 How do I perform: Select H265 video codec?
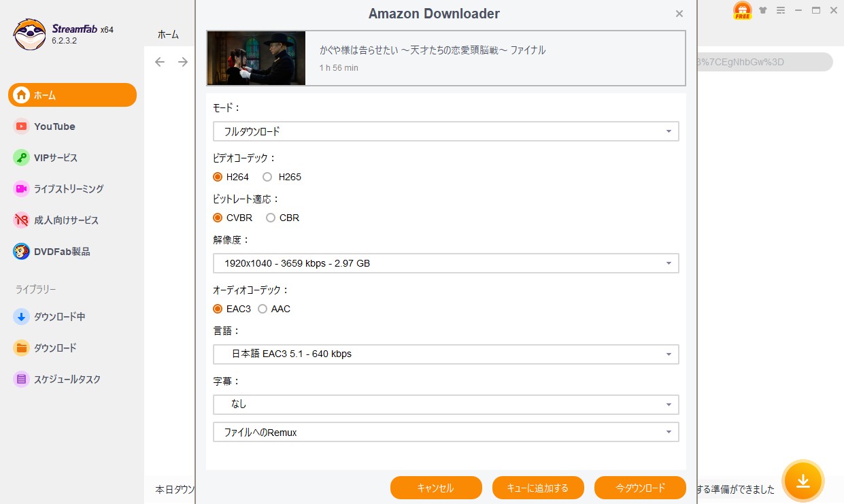(x=282, y=177)
